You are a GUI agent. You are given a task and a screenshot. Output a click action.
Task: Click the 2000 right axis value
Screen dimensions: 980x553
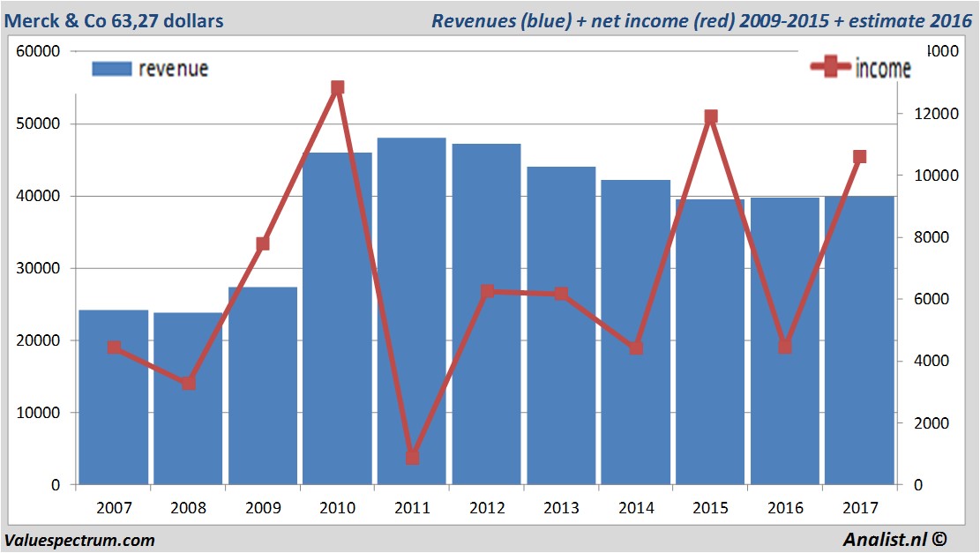(931, 423)
